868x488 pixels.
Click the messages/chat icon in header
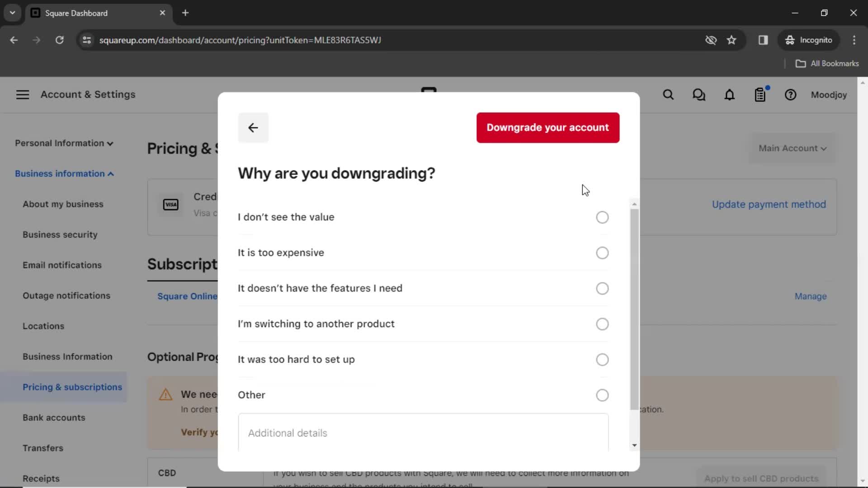tap(698, 95)
